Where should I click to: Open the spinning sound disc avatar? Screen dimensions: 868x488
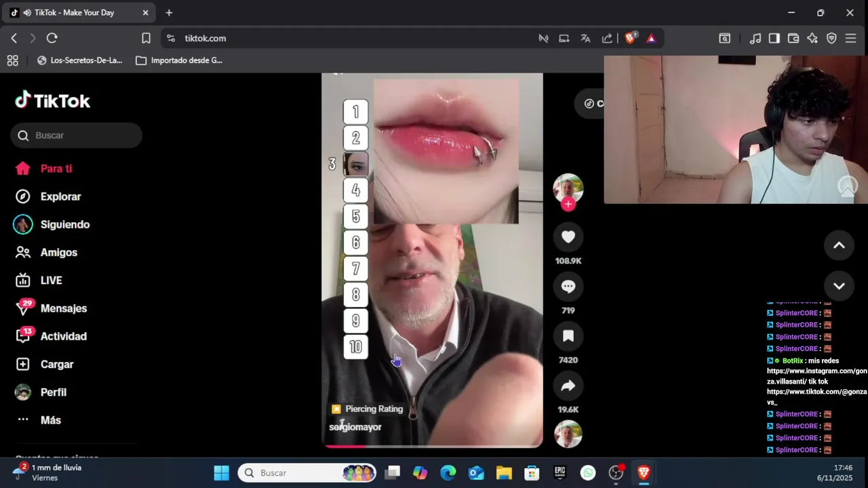coord(568,434)
